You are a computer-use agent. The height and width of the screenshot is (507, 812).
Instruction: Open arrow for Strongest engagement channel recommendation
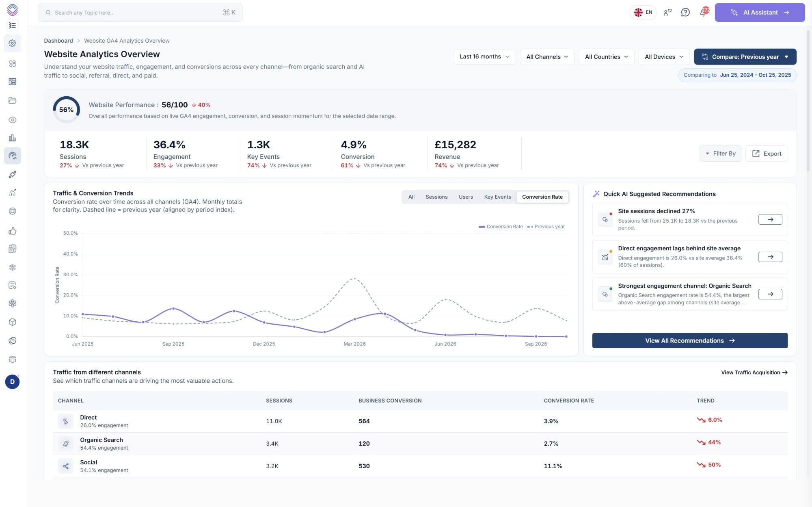pos(770,294)
